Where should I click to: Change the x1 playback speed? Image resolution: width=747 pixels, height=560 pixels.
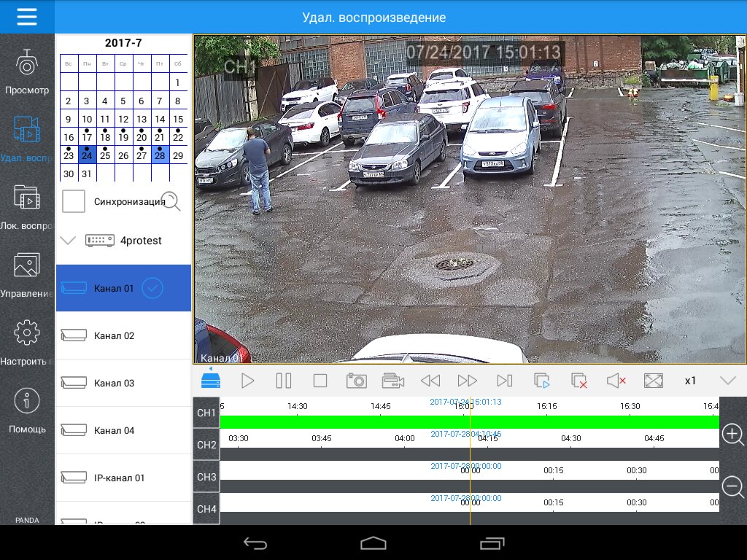click(x=690, y=381)
